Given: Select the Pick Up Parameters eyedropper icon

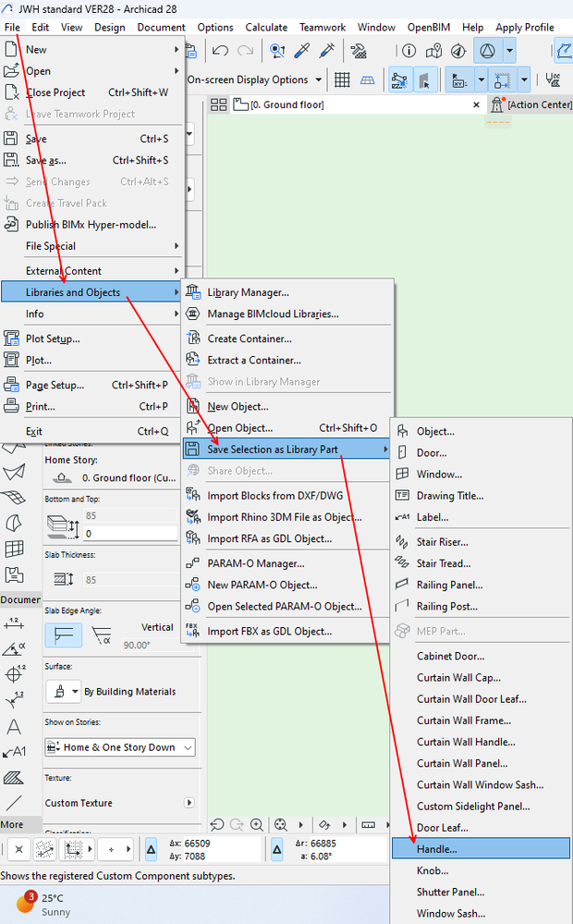Looking at the screenshot, I should tap(302, 51).
